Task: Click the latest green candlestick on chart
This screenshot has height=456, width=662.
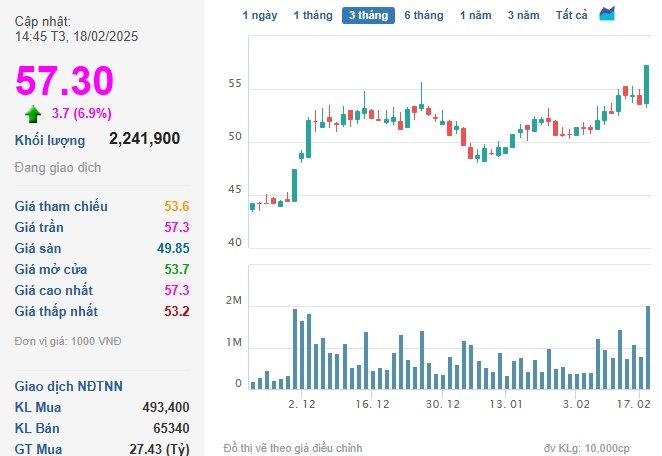Action: (646, 85)
